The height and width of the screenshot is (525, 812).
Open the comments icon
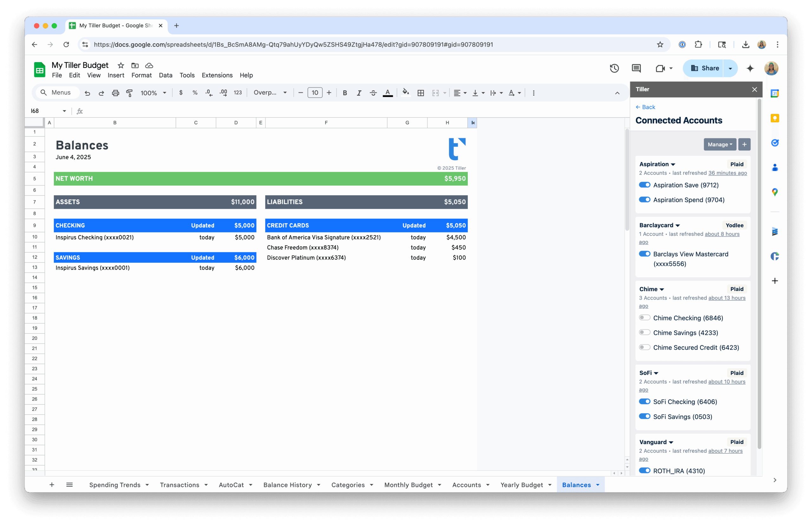[x=636, y=68]
